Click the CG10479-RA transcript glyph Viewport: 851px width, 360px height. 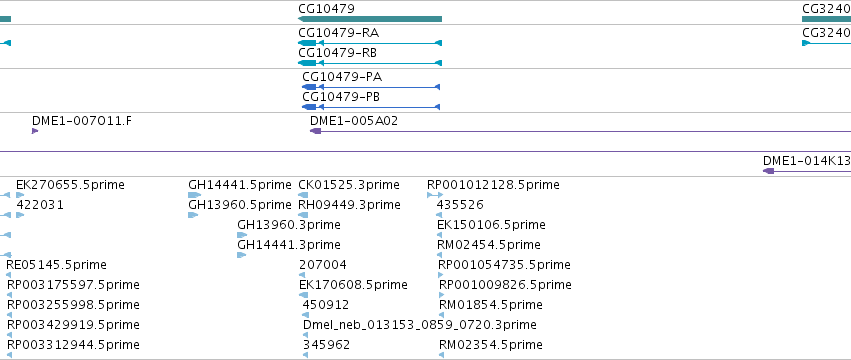tap(370, 43)
